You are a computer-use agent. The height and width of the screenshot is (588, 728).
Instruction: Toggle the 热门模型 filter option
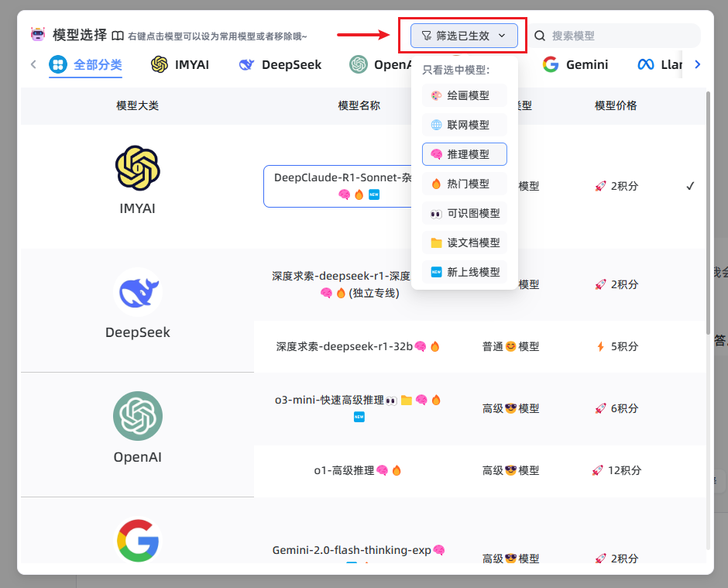464,184
